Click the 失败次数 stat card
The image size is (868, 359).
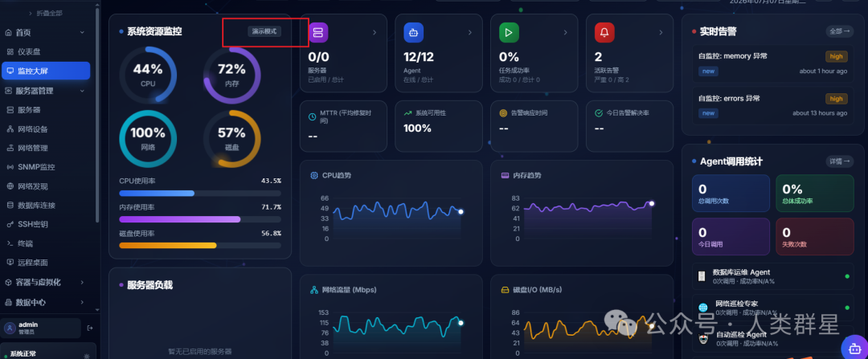(815, 236)
